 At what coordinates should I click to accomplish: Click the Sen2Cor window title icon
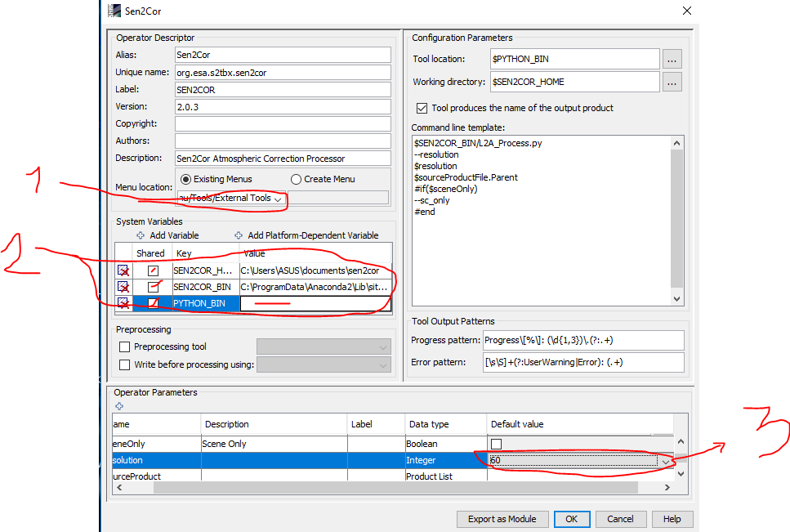114,11
